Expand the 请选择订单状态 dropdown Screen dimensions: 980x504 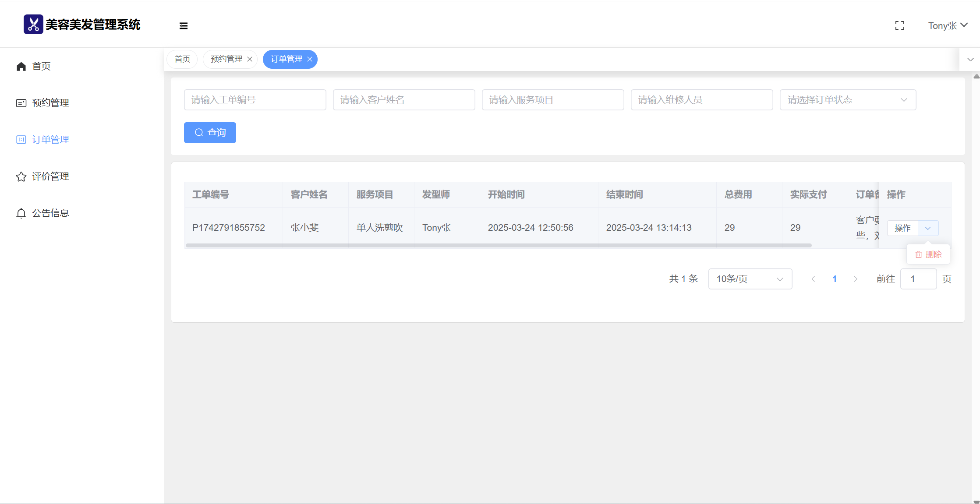848,100
